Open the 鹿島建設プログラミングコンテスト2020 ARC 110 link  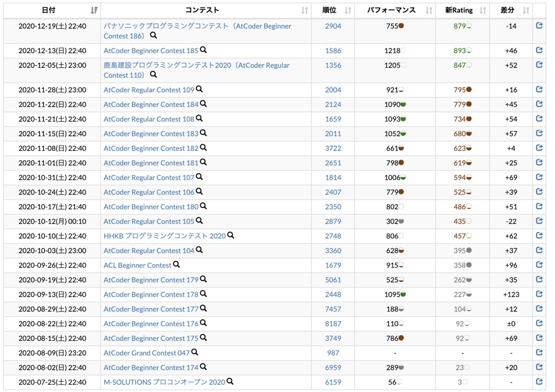click(197, 70)
